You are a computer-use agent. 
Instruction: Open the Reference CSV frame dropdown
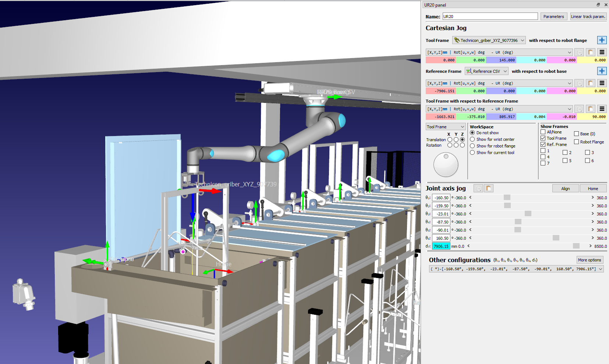tap(486, 71)
